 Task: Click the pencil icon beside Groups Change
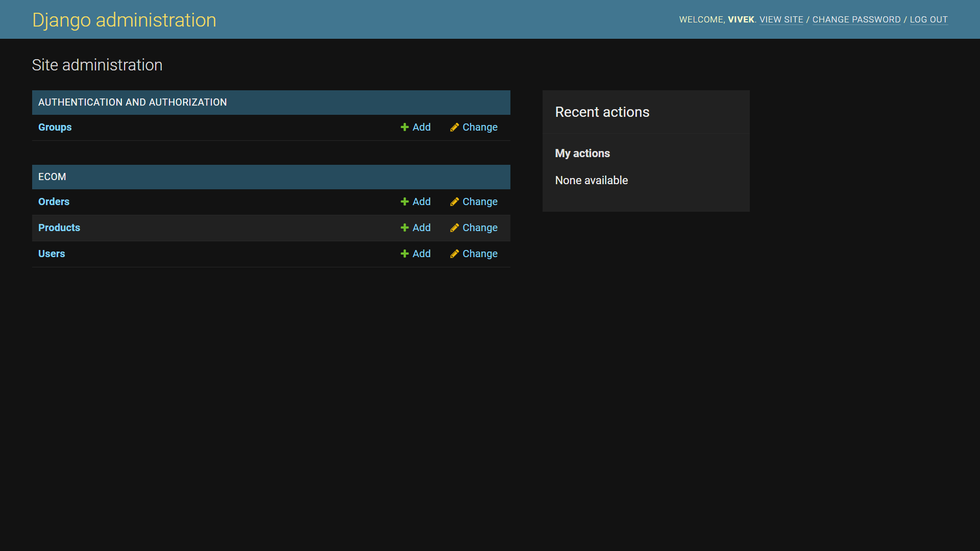click(454, 127)
